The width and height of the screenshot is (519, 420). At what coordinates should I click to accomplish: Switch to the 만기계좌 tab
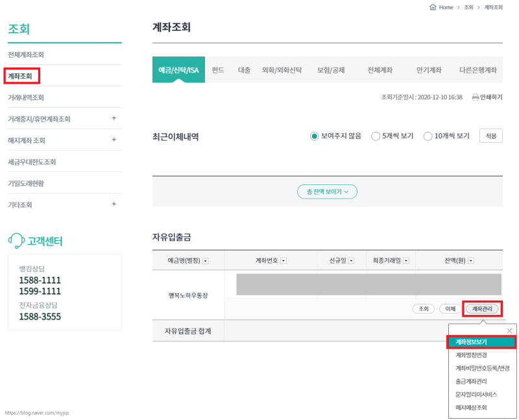point(428,70)
